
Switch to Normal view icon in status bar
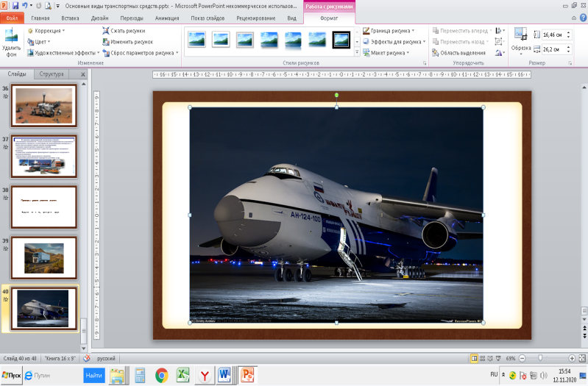point(474,358)
